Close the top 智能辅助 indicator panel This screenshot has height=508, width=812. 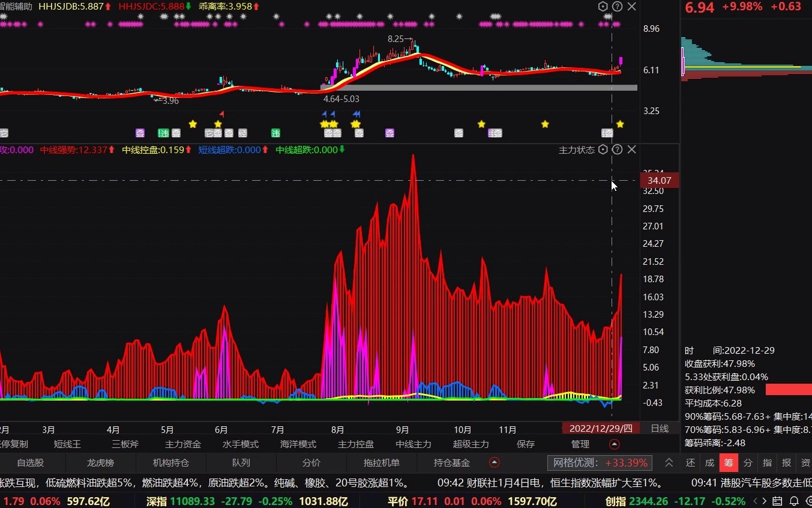631,7
